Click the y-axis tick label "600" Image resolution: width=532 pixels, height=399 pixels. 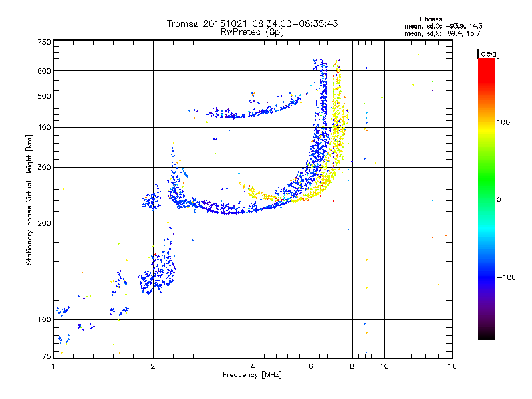point(44,71)
